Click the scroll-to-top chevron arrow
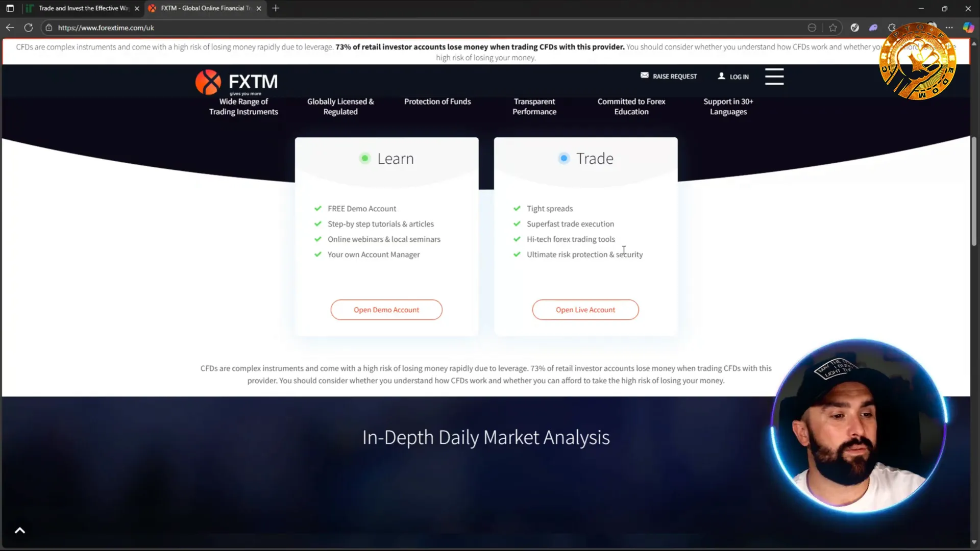 point(20,531)
